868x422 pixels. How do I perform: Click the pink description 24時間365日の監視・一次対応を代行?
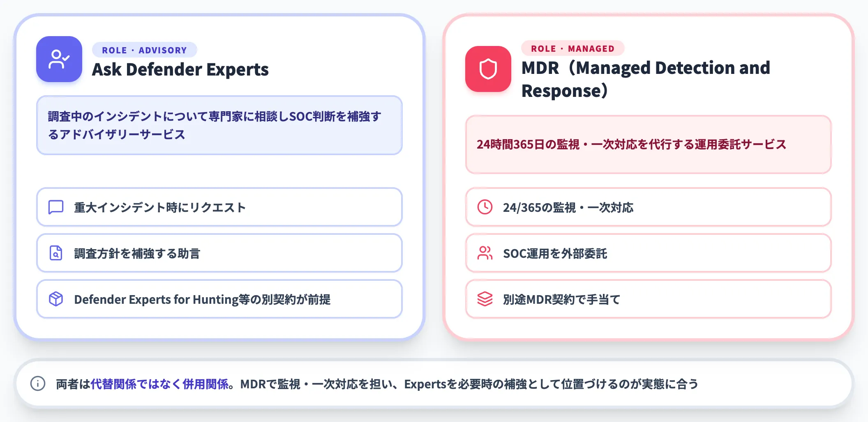coord(649,144)
